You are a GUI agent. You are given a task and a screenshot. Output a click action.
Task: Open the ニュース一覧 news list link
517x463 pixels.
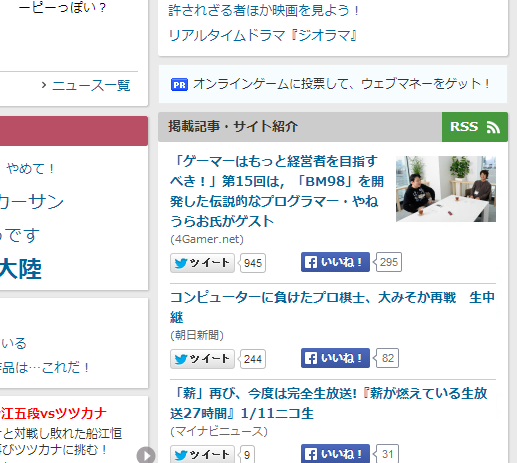[x=91, y=86]
